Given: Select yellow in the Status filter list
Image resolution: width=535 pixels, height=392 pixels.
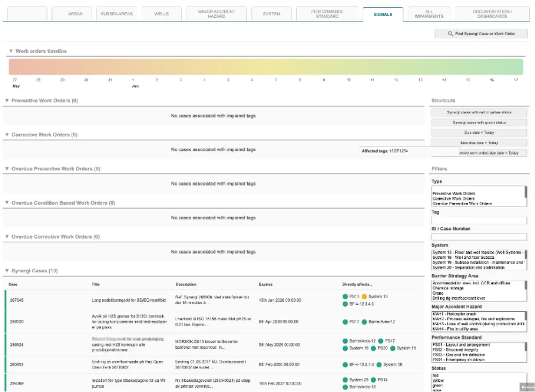Looking at the screenshot, I should pyautogui.click(x=438, y=380).
